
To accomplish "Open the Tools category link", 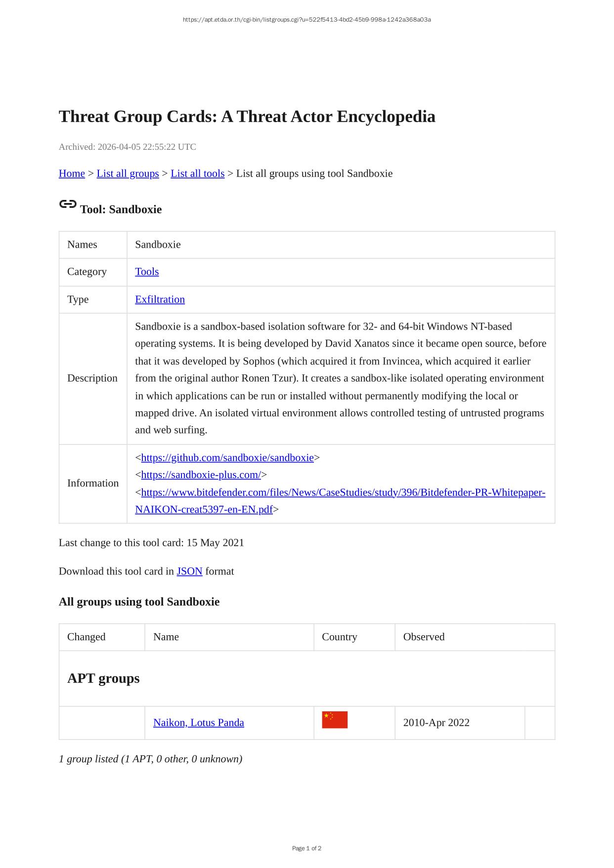I will 147,272.
